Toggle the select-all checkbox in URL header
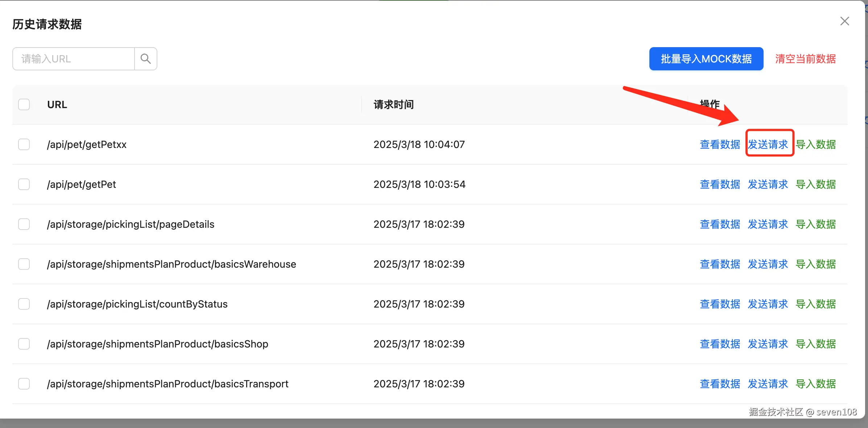 click(x=24, y=104)
